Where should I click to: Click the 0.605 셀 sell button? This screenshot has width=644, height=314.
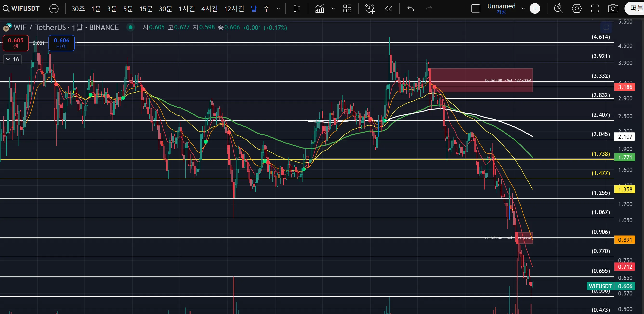(x=16, y=43)
